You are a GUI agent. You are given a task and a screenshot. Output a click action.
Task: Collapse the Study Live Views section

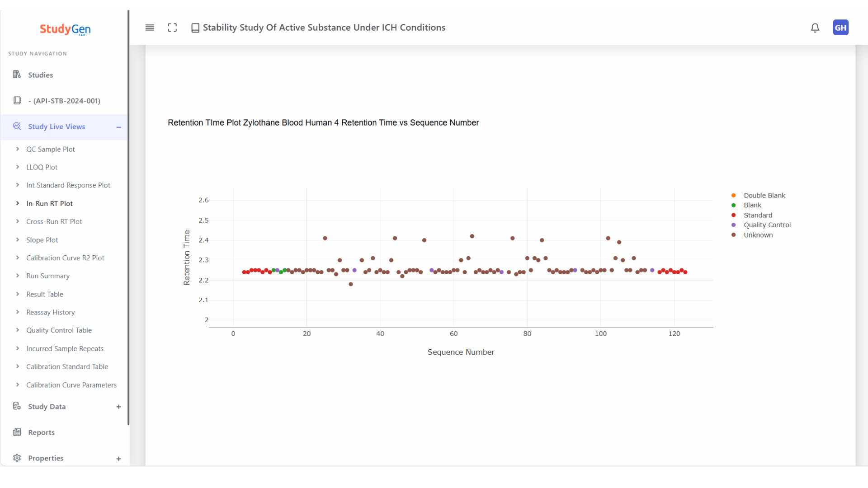[118, 127]
